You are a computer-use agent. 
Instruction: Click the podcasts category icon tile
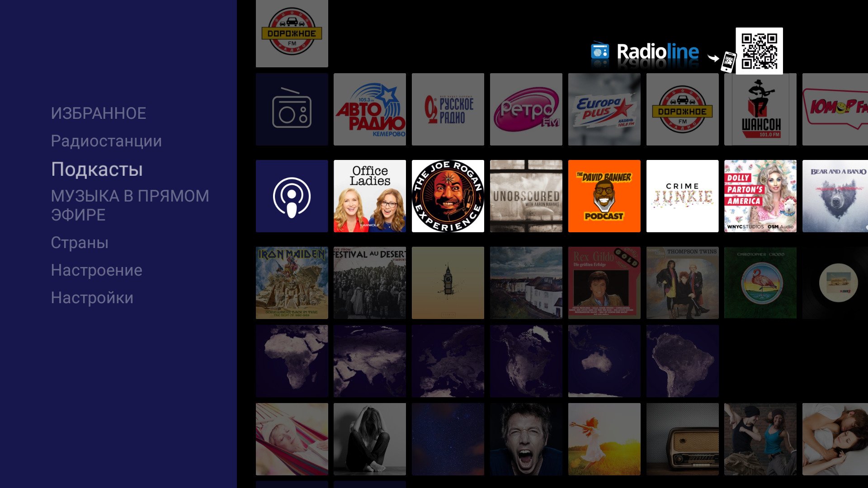pos(292,196)
